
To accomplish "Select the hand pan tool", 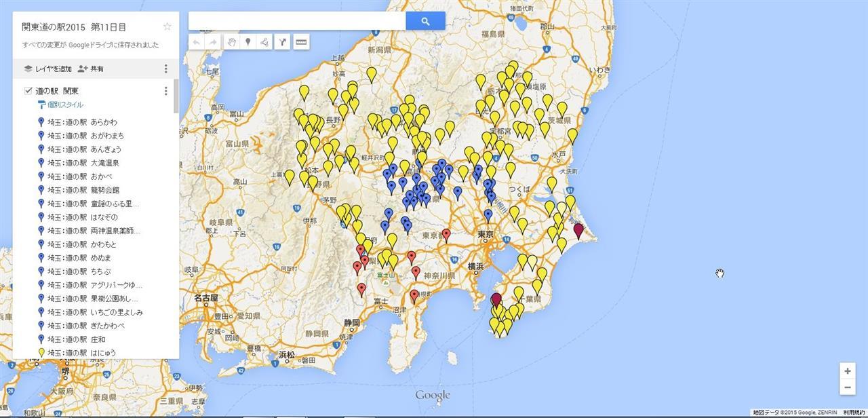I will (x=232, y=42).
